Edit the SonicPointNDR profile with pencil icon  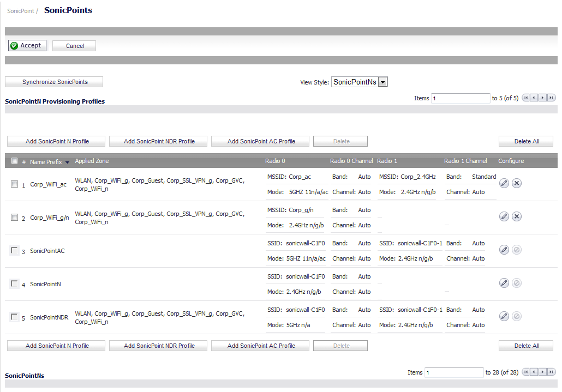[504, 316]
